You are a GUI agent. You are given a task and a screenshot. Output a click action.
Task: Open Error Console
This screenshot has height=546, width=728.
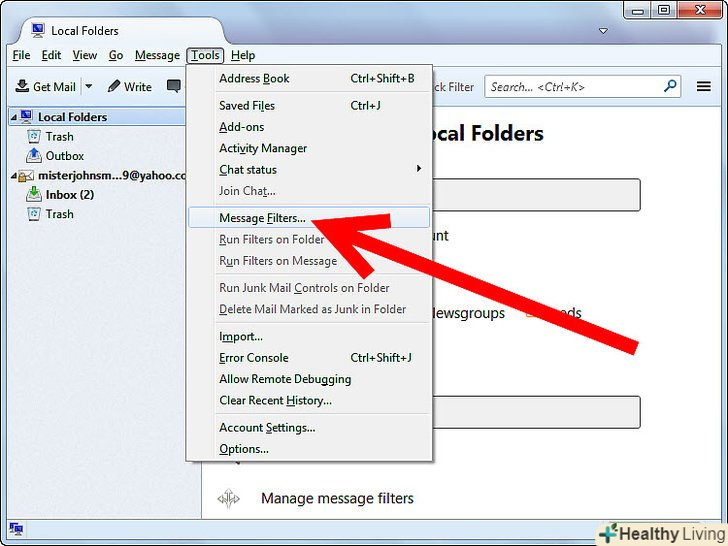(x=309, y=358)
